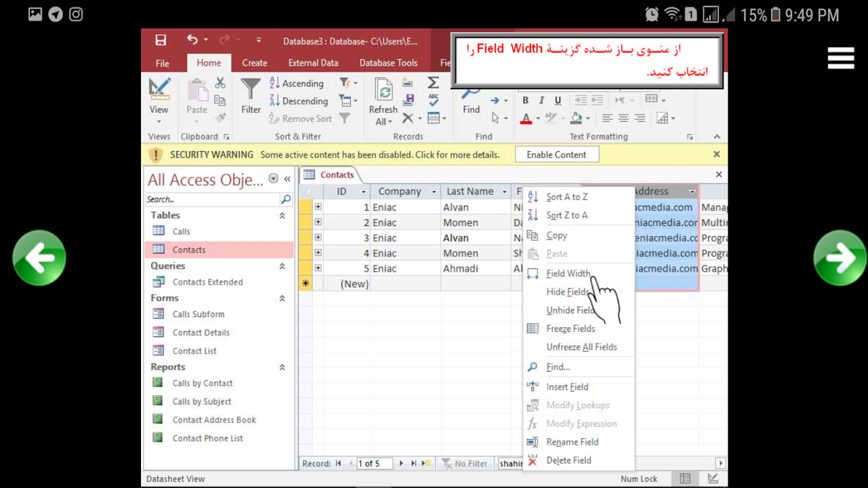
Task: Pick the Font Color swatch
Action: (x=526, y=118)
